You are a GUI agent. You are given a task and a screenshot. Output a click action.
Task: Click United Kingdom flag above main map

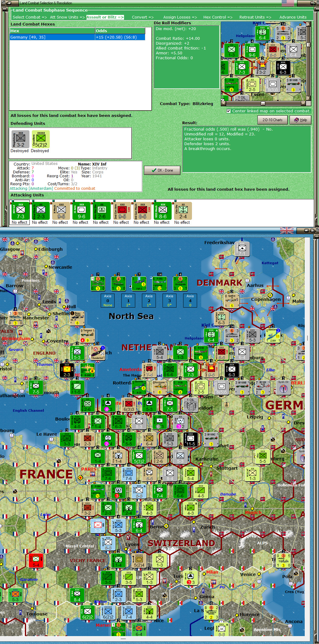[287, 230]
